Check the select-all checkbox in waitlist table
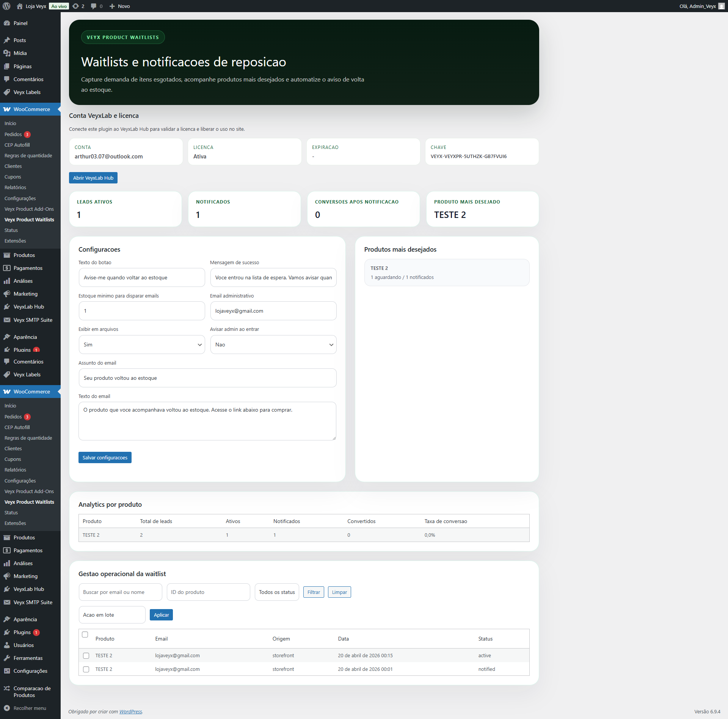This screenshot has width=728, height=719. [x=85, y=634]
